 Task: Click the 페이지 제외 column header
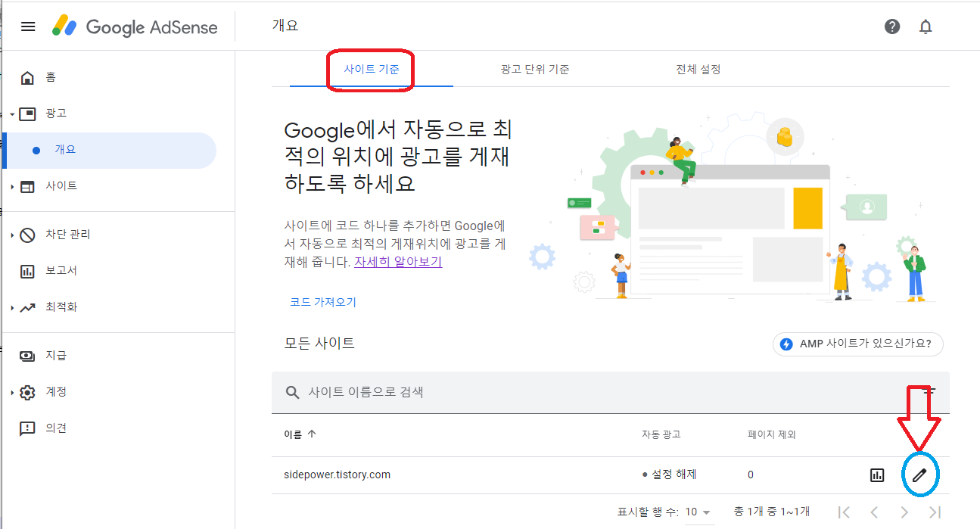(x=772, y=434)
